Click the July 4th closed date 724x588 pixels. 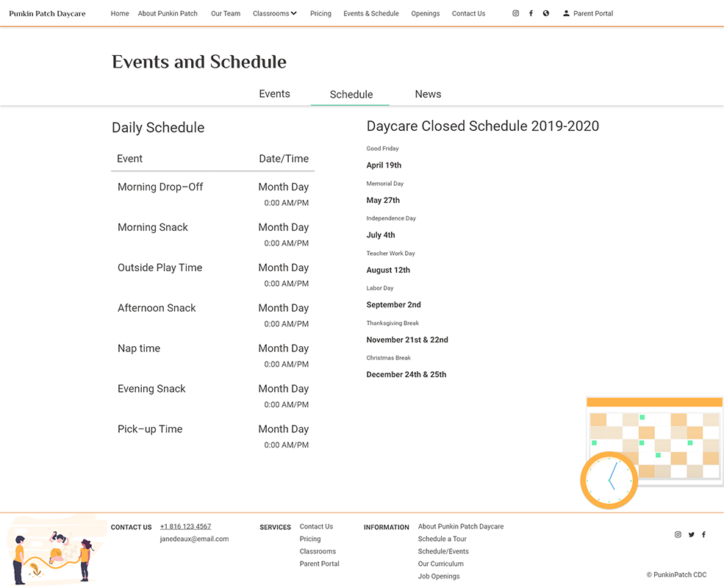[x=381, y=235]
